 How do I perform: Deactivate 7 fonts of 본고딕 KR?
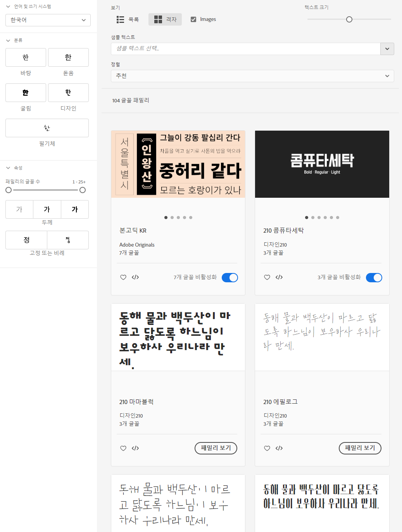click(230, 278)
